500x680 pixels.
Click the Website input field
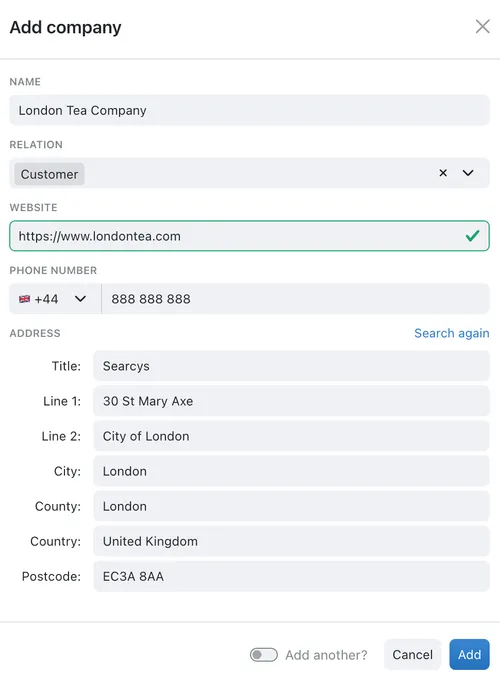coord(249,236)
